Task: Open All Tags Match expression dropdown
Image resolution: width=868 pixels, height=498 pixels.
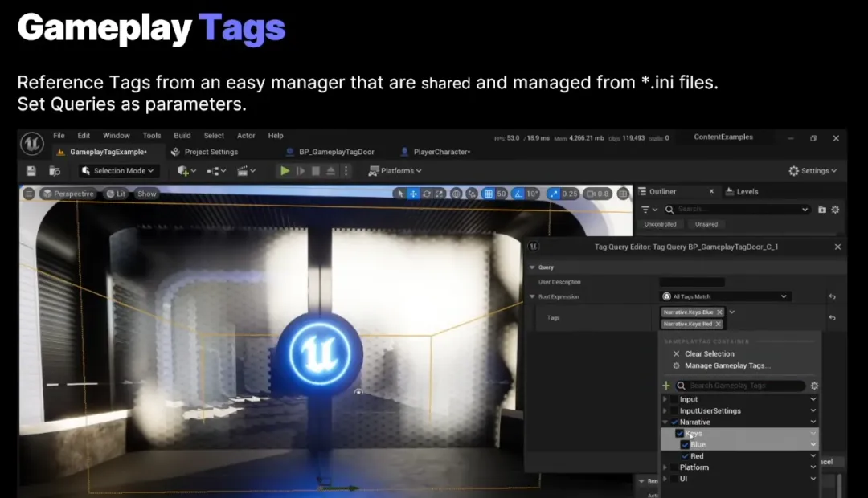Action: click(x=726, y=296)
